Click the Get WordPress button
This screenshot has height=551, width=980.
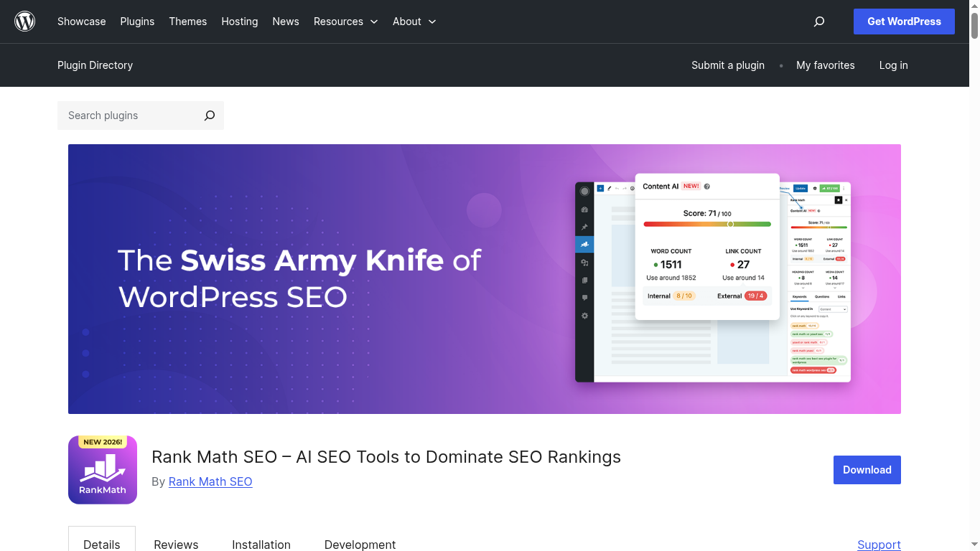904,22
